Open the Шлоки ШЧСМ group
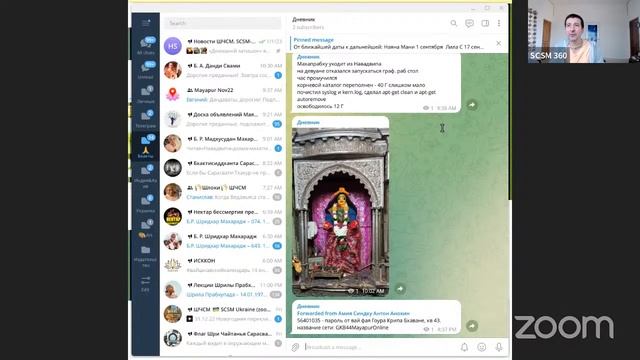The image size is (640, 360). point(222,192)
